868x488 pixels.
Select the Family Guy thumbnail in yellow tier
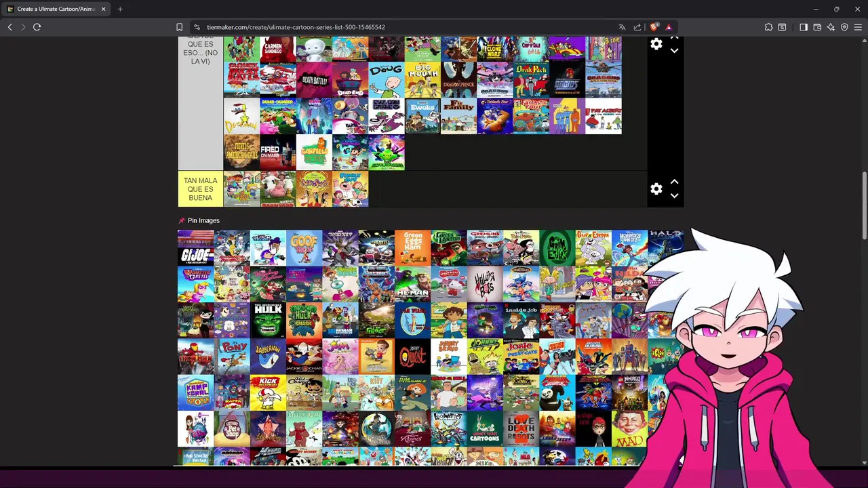tap(351, 188)
